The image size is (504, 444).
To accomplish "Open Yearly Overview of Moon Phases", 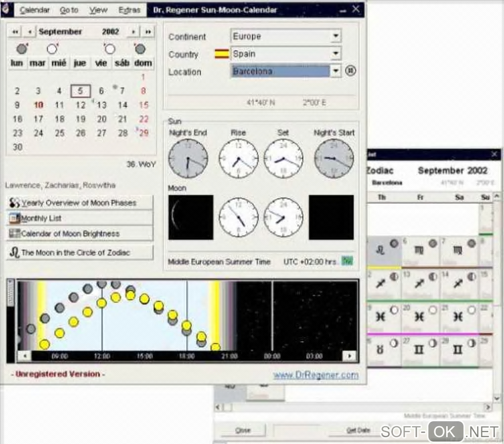I will pos(80,203).
